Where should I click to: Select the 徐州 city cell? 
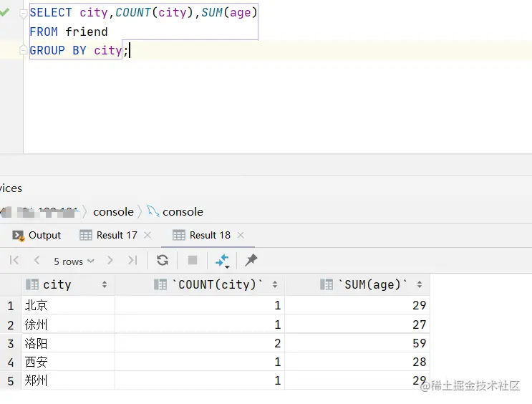click(x=69, y=324)
